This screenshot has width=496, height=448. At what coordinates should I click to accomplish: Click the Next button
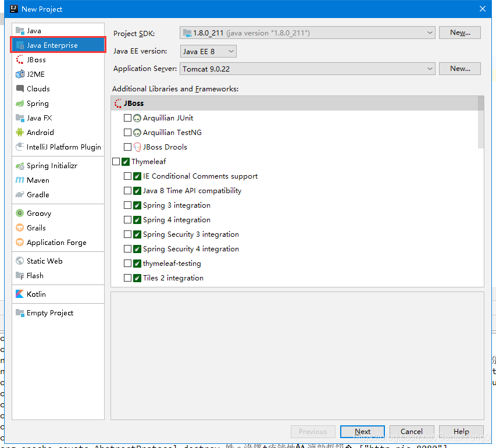click(x=362, y=432)
